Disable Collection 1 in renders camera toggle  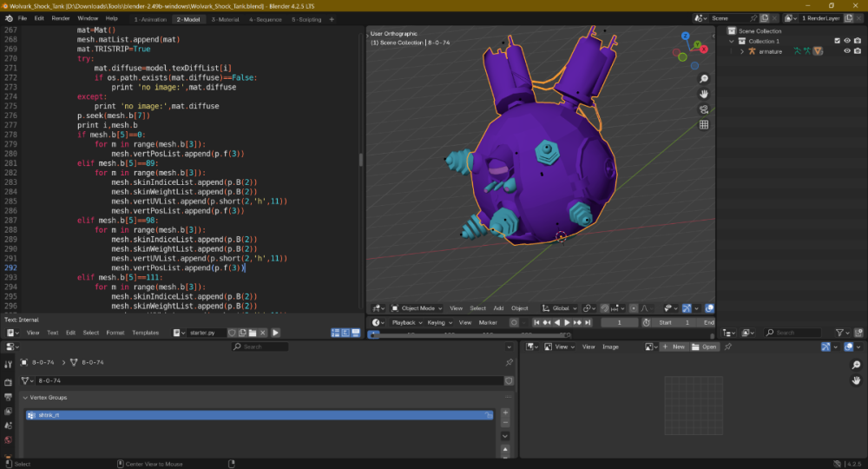[x=858, y=41]
